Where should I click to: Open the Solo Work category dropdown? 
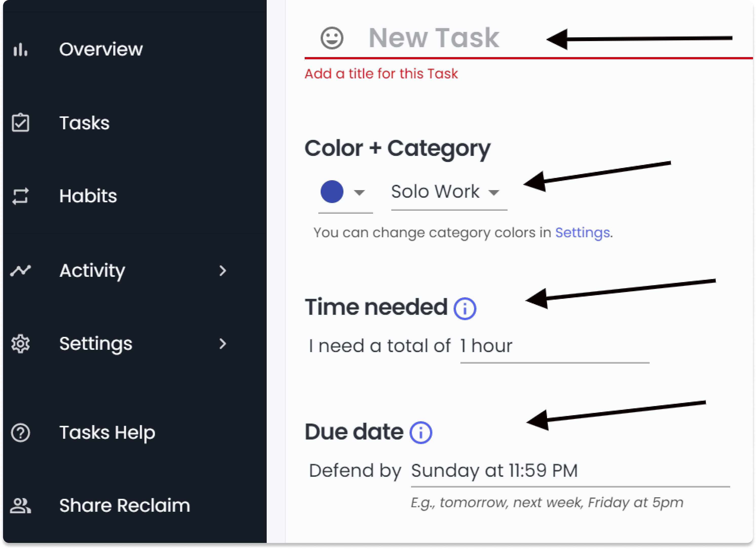pos(449,192)
